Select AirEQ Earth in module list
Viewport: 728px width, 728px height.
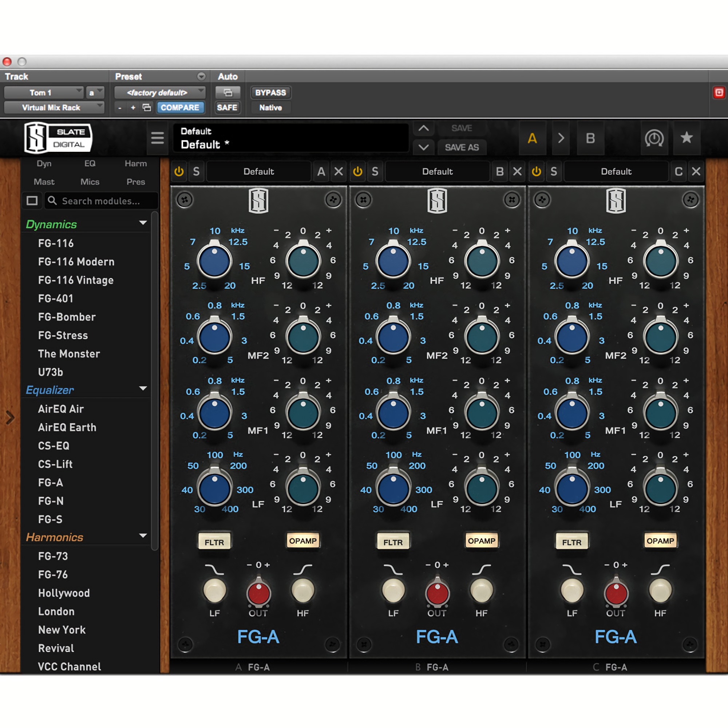(x=67, y=427)
